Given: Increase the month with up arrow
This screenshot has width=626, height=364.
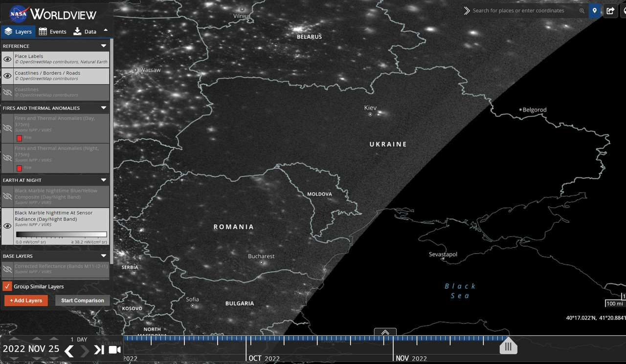Looking at the screenshot, I should [x=37, y=339].
